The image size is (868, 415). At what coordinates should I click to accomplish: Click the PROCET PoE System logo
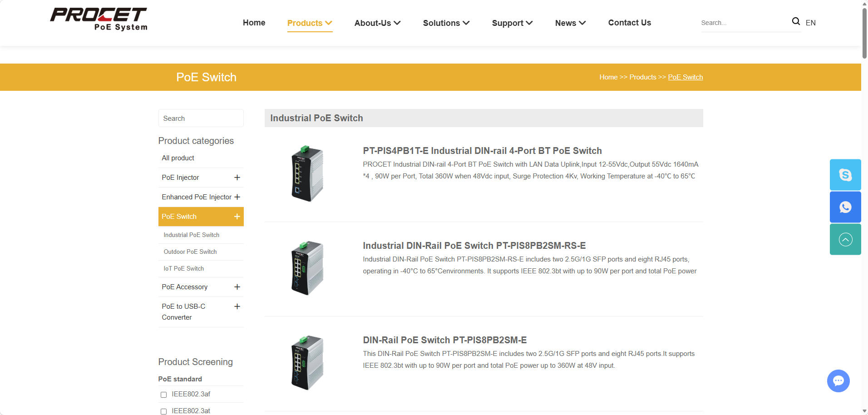coord(99,19)
